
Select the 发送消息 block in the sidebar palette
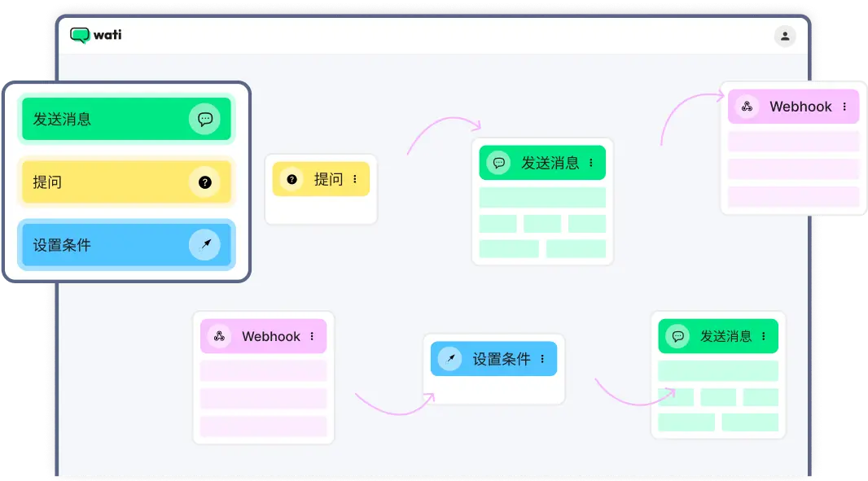(126, 119)
